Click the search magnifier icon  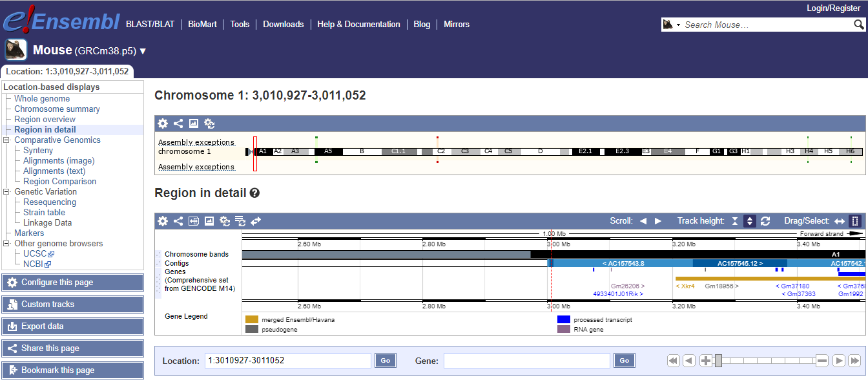coord(858,25)
